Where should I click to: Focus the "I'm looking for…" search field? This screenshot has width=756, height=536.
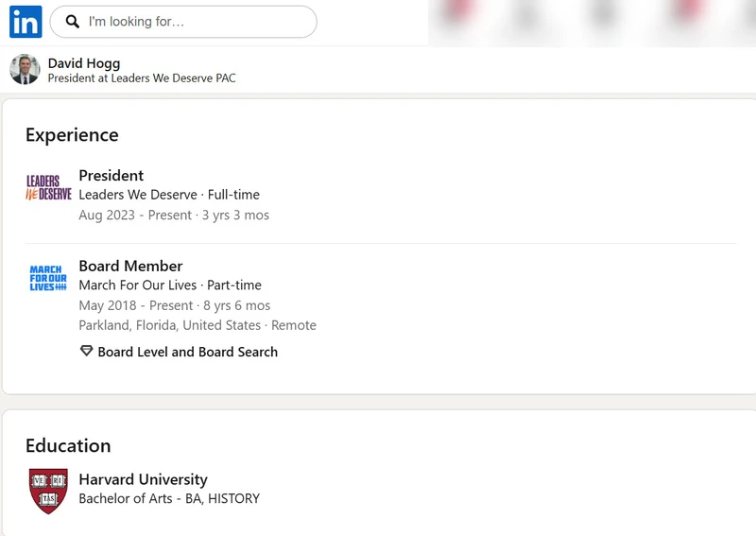(183, 22)
